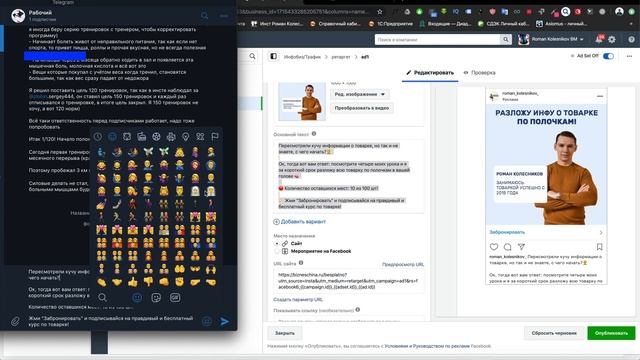Screen dimensions: 640x360
Task: Select animals and nature emoji category
Action: tap(127, 137)
